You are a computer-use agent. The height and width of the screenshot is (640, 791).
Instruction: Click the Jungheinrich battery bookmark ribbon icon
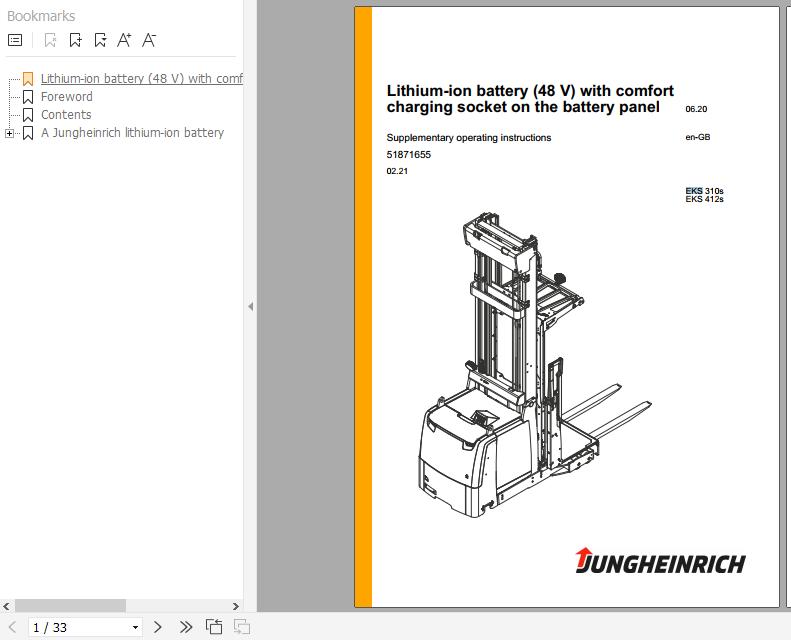28,133
